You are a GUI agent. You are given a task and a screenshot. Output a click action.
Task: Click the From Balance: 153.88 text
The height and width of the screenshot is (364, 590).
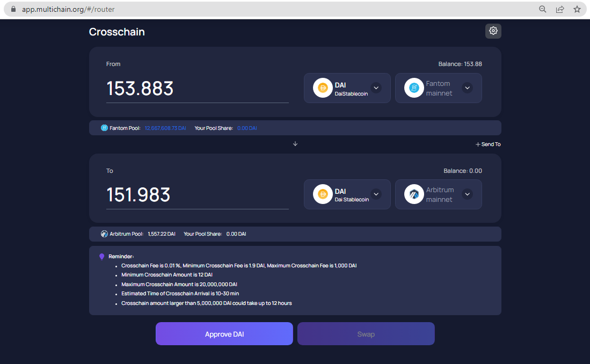click(x=460, y=64)
